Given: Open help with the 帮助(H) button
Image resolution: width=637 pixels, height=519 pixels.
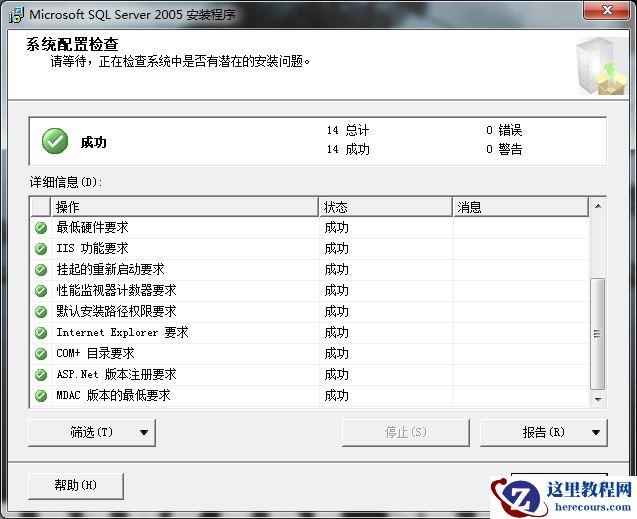Looking at the screenshot, I should [76, 485].
